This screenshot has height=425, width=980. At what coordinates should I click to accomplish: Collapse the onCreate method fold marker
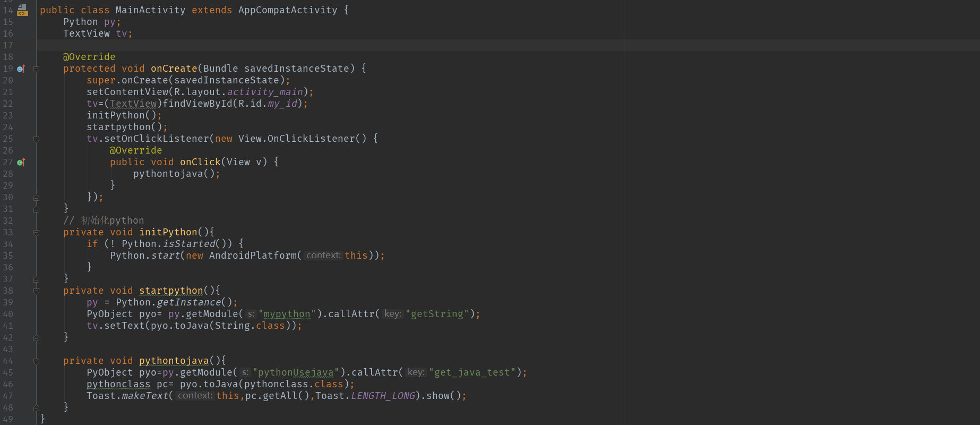coord(36,69)
